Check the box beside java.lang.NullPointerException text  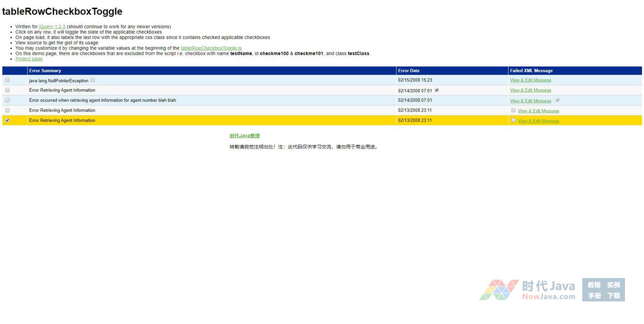point(93,80)
